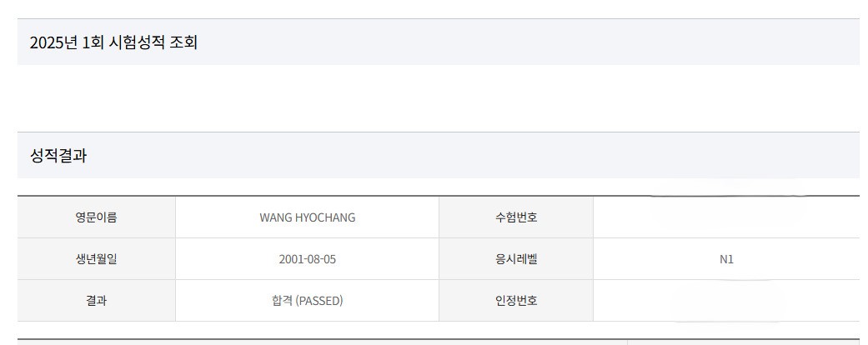Click the 결과 label cell
Screen dimensions: 868x345
click(x=96, y=301)
